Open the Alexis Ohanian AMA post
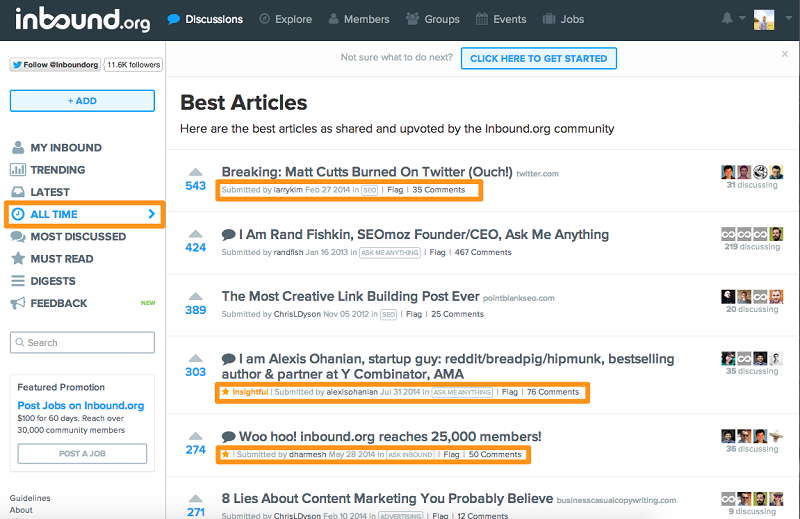The image size is (800, 519). (x=448, y=366)
